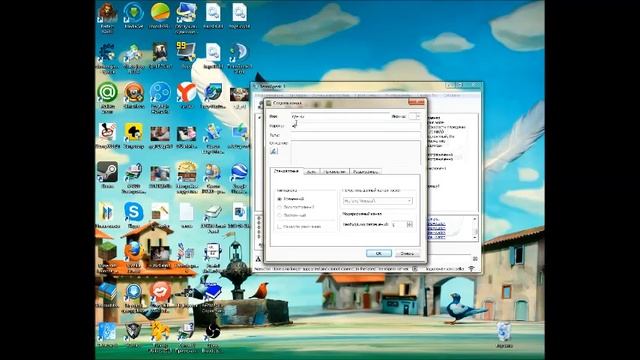Image resolution: width=640 pixels, height=360 pixels.
Task: Click the description editor icon in the dialog
Action: pyautogui.click(x=274, y=151)
